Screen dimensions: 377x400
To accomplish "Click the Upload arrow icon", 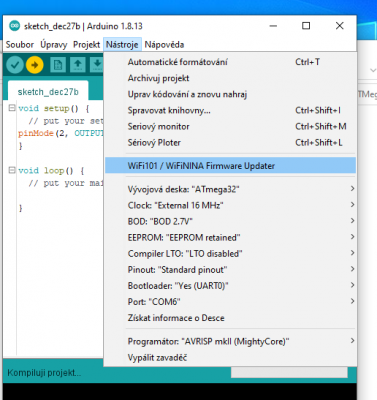I will click(35, 65).
